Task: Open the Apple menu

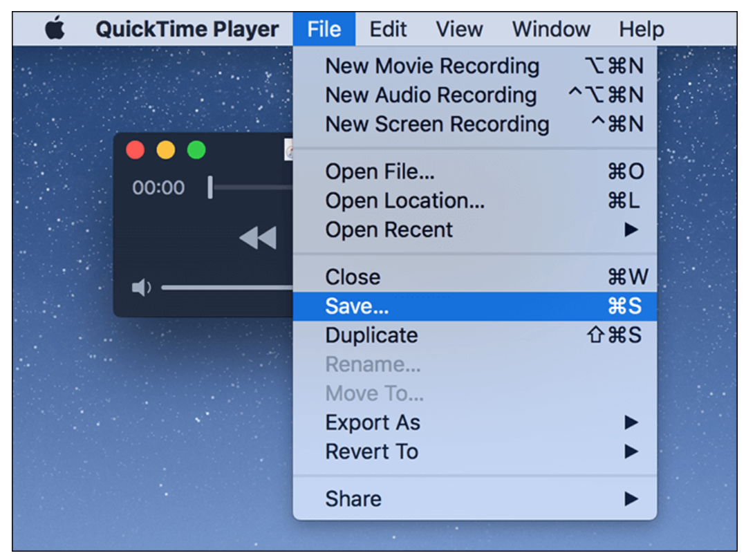Action: [x=55, y=28]
